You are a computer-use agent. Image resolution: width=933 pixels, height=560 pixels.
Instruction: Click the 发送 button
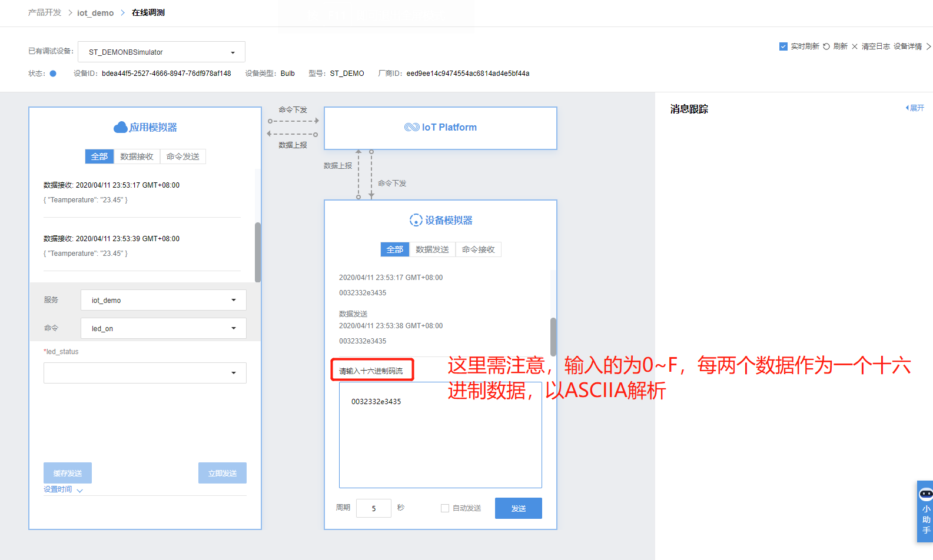click(x=519, y=508)
